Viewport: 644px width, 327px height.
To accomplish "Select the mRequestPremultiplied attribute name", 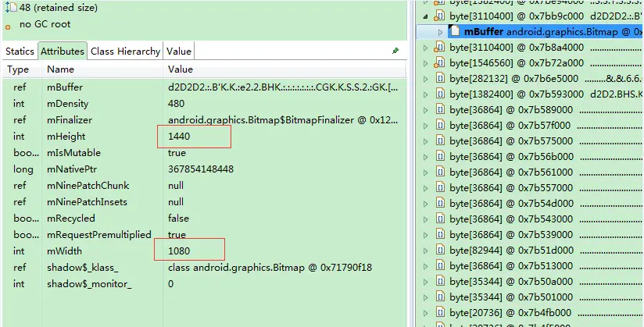I will [x=99, y=235].
